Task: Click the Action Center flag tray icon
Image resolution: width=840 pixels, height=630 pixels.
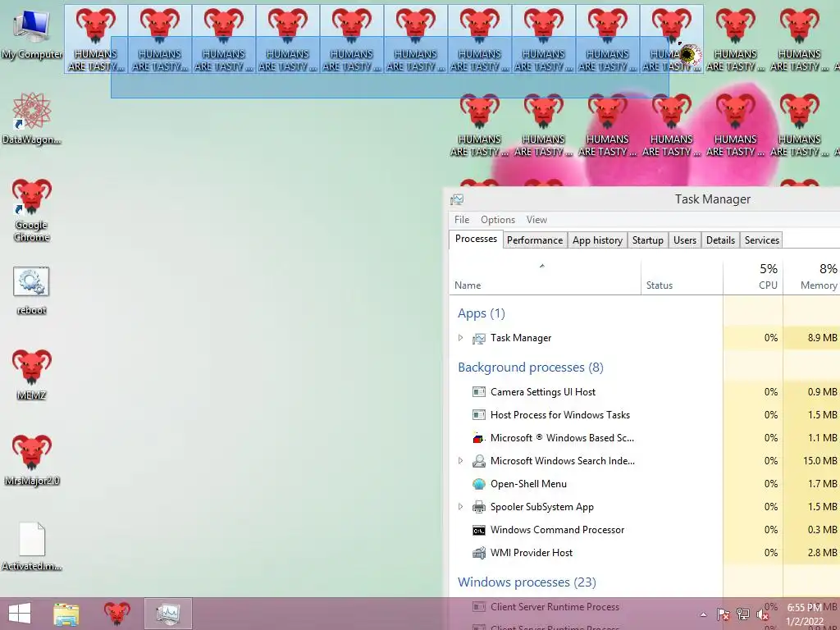Action: 723,614
